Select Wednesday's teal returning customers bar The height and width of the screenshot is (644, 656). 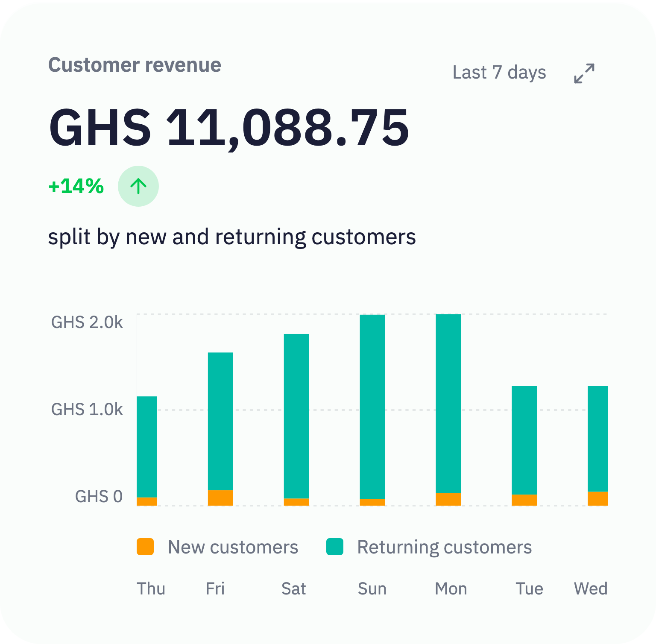(598, 439)
